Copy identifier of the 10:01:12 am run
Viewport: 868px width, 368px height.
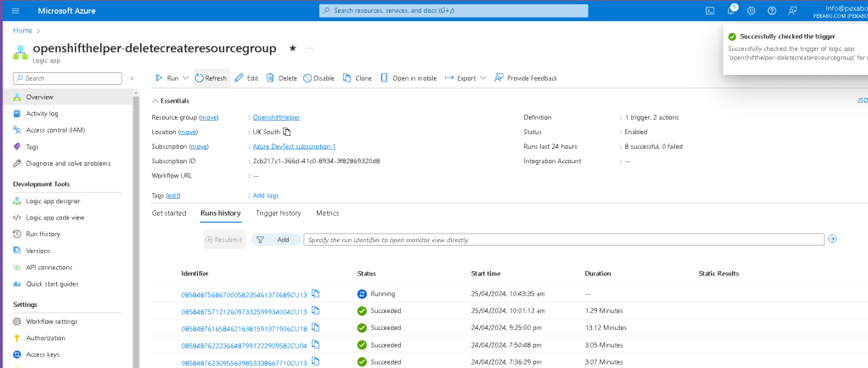point(316,310)
